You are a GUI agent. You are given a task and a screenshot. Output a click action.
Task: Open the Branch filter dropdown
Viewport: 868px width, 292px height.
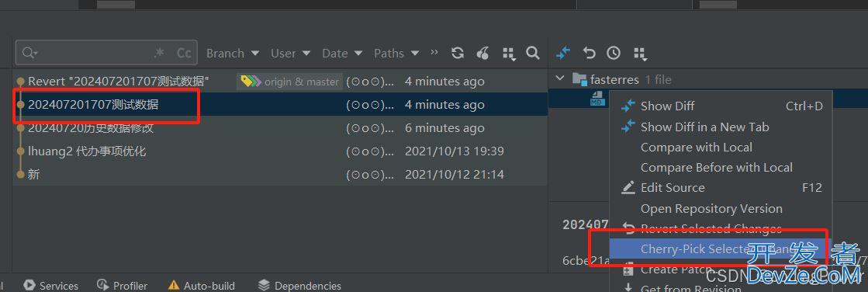pyautogui.click(x=233, y=53)
